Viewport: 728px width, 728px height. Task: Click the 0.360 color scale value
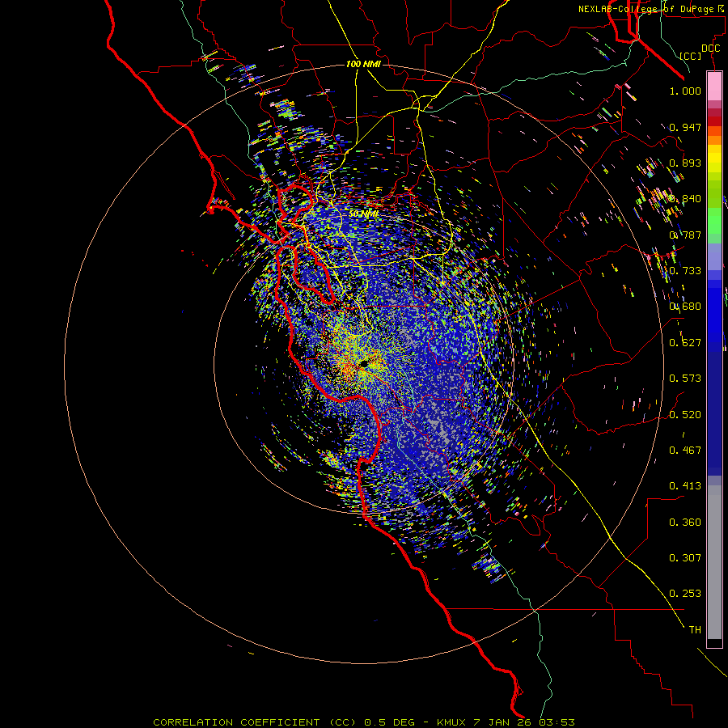(x=685, y=523)
